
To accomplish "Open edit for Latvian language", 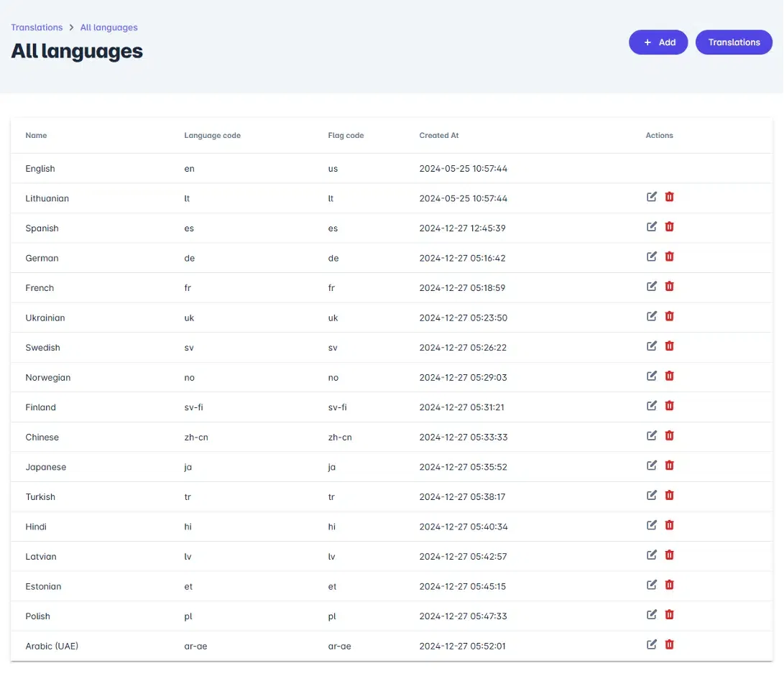I will [652, 555].
